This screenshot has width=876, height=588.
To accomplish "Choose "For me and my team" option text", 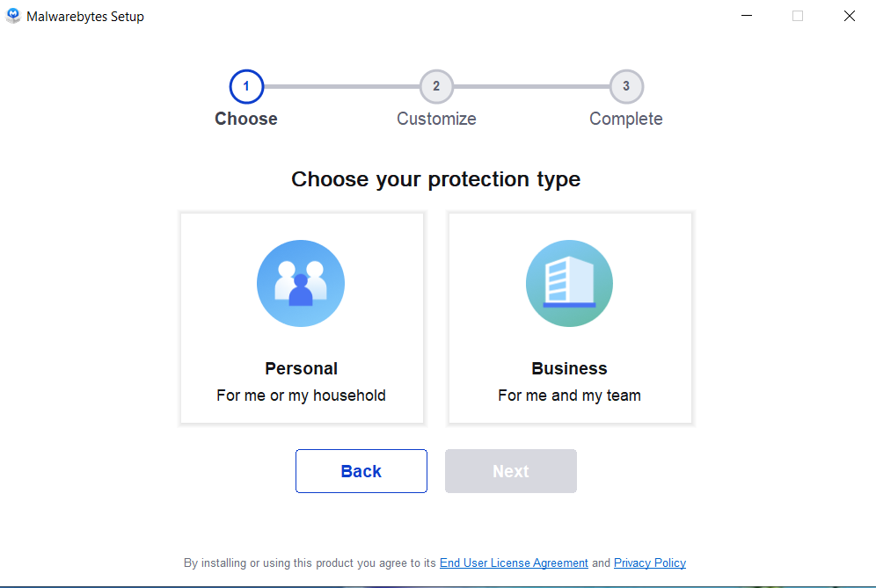I will coord(569,396).
